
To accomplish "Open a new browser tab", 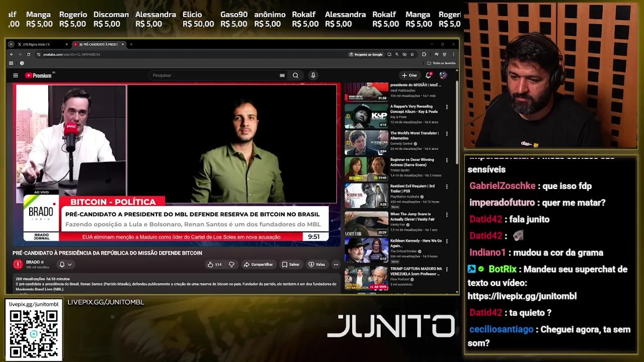I will click(131, 44).
